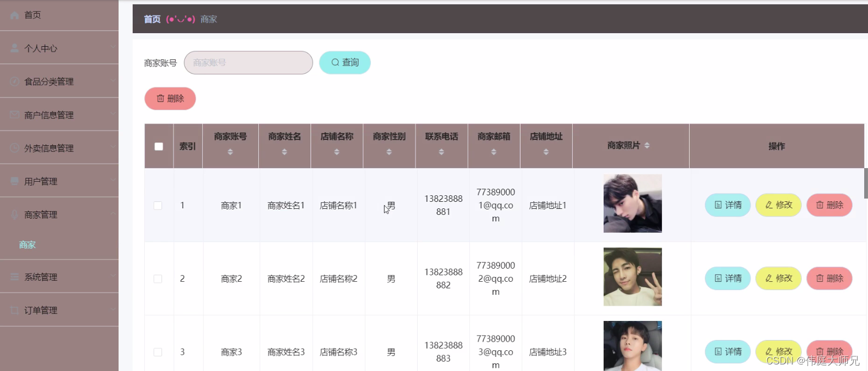Click the icon beside 食品分类管理

[15, 82]
